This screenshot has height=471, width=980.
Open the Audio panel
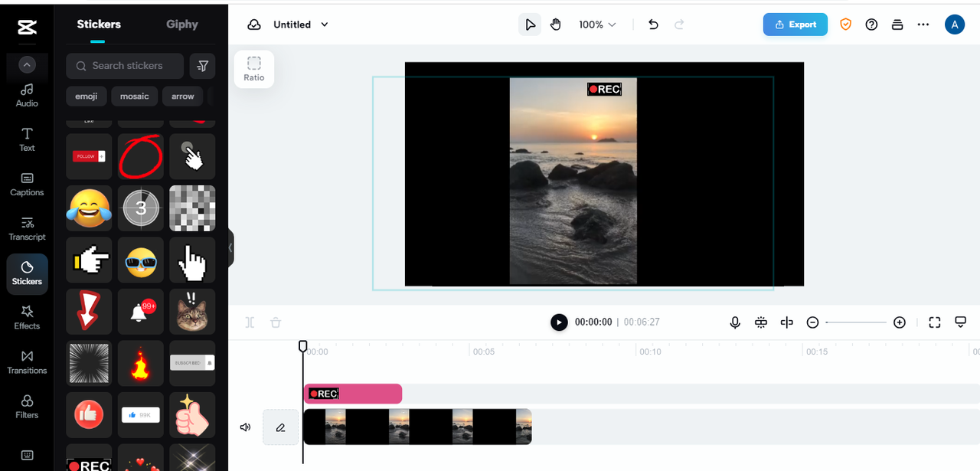point(27,95)
